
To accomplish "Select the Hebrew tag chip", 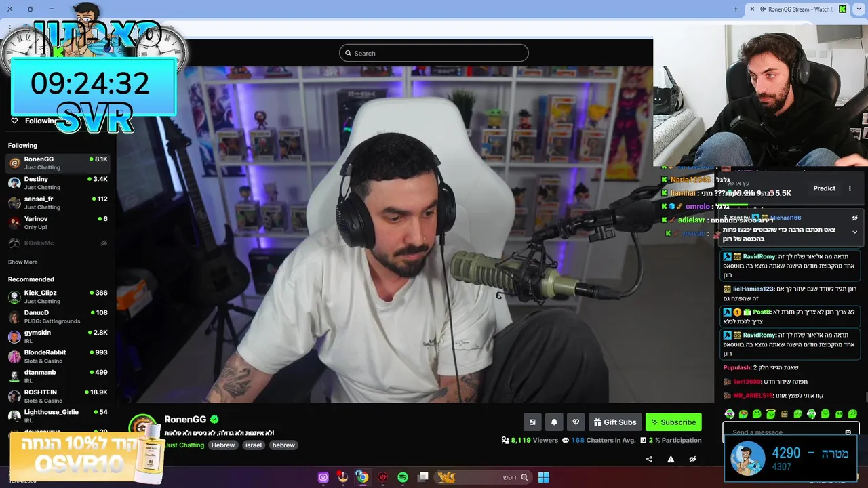I will [x=222, y=445].
